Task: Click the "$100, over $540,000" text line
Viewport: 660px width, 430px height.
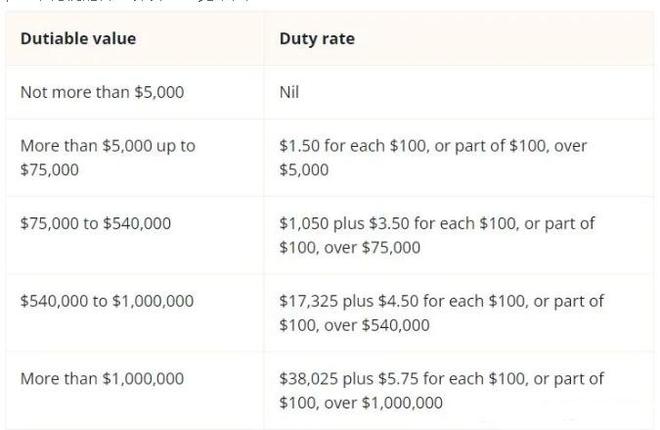Action: [x=354, y=325]
